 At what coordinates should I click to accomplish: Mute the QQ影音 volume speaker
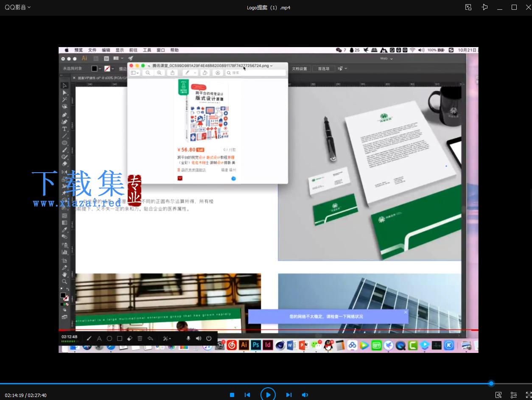[x=305, y=395]
